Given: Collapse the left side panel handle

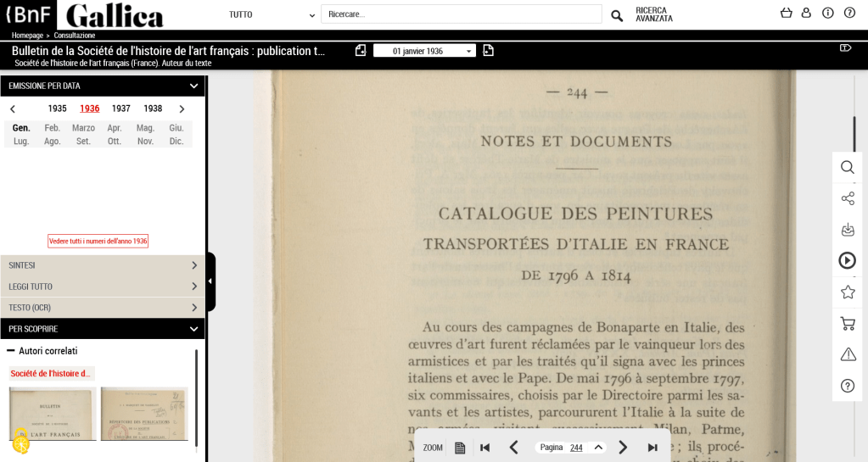Looking at the screenshot, I should point(210,281).
